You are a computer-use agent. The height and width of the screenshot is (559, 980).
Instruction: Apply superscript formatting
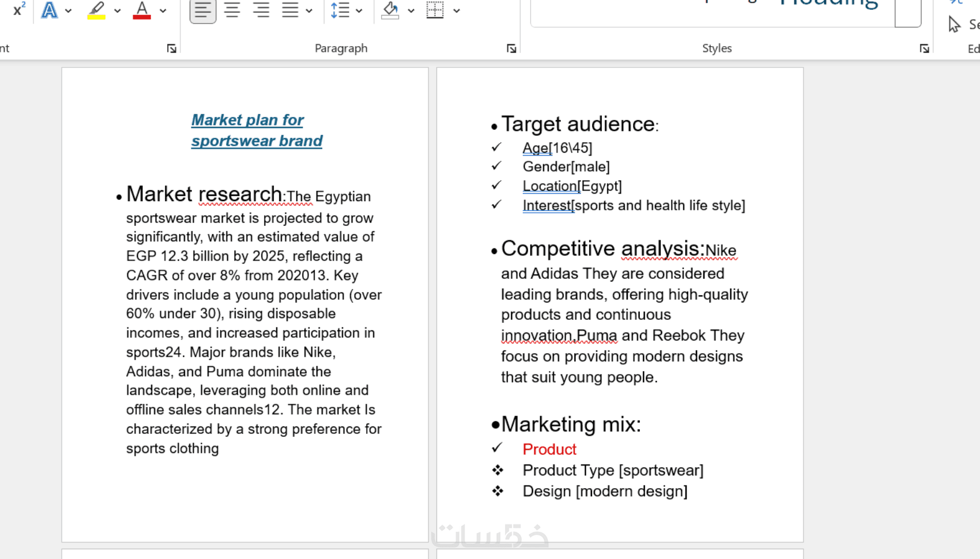(19, 10)
